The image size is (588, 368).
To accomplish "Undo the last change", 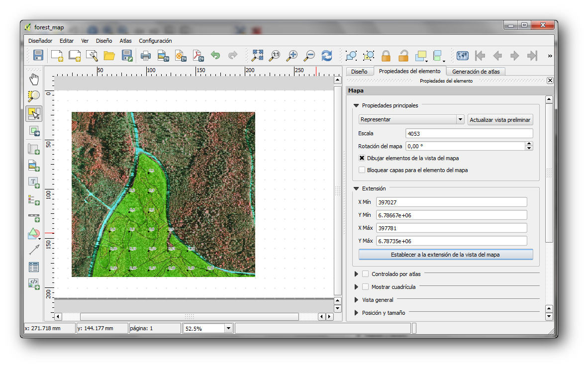I will point(215,56).
